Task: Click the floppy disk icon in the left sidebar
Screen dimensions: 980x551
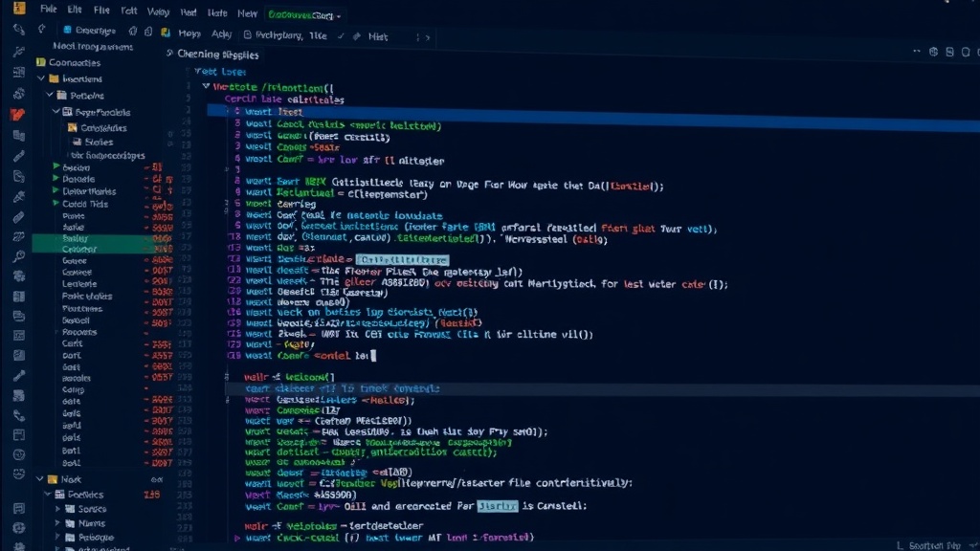Action: [19, 435]
